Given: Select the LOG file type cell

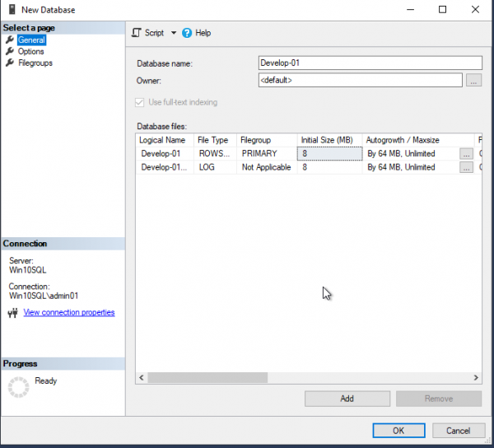Looking at the screenshot, I should [215, 167].
